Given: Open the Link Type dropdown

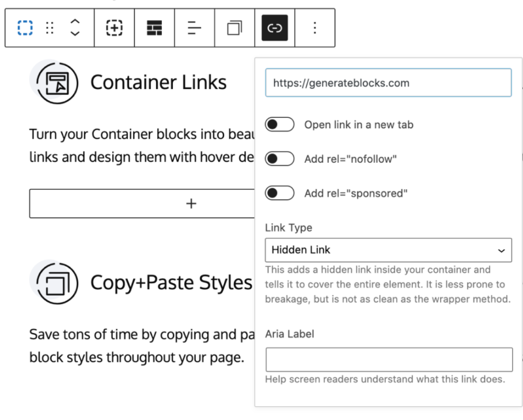Looking at the screenshot, I should [388, 250].
